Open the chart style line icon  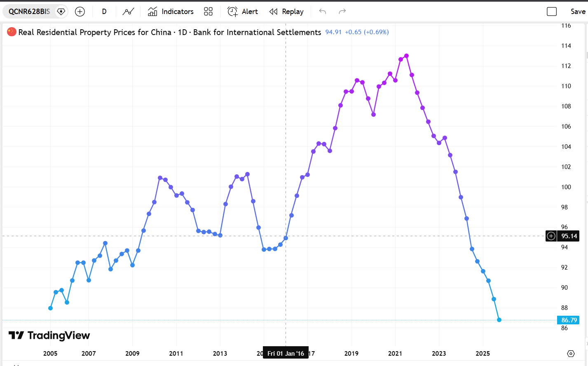point(128,12)
